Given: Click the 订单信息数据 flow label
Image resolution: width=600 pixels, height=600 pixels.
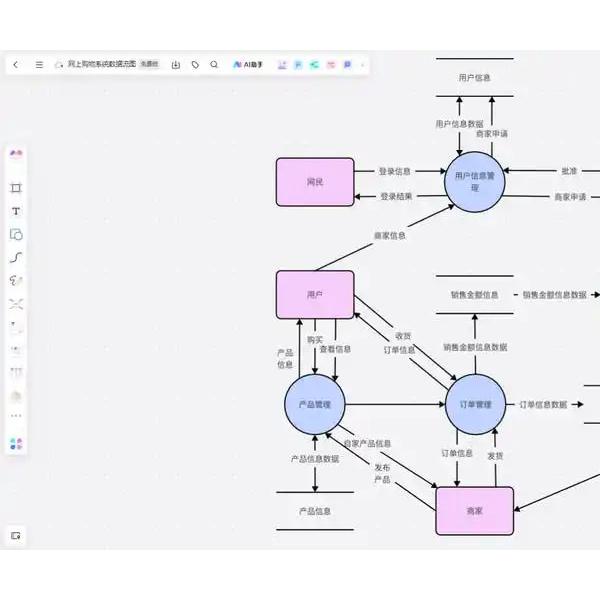Looking at the screenshot, I should coord(543,404).
